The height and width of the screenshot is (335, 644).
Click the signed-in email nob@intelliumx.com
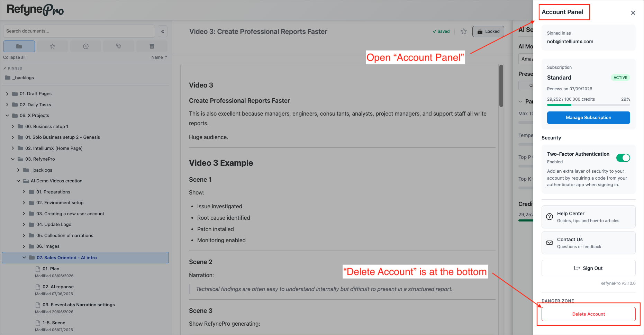570,42
